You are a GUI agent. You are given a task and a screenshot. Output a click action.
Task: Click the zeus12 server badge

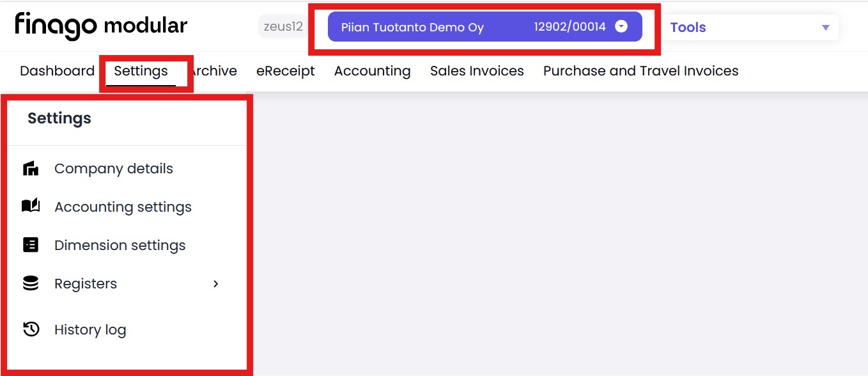(x=283, y=27)
